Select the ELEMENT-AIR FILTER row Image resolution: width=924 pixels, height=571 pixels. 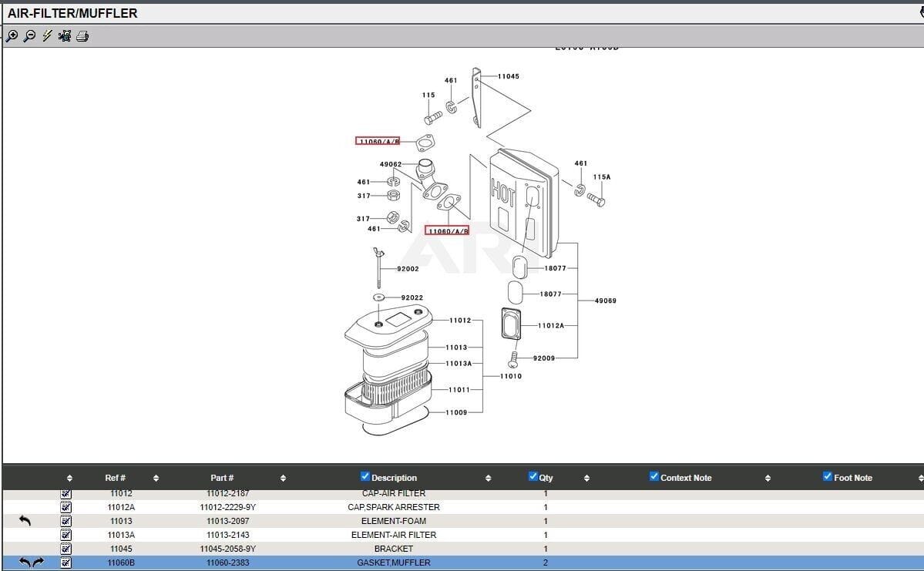pyautogui.click(x=393, y=535)
